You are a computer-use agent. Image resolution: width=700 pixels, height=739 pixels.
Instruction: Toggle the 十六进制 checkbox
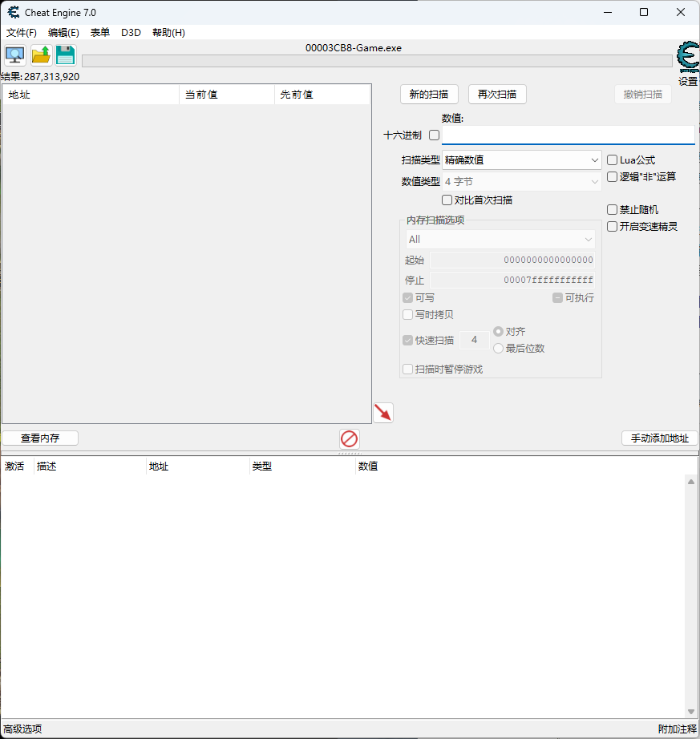click(x=434, y=135)
